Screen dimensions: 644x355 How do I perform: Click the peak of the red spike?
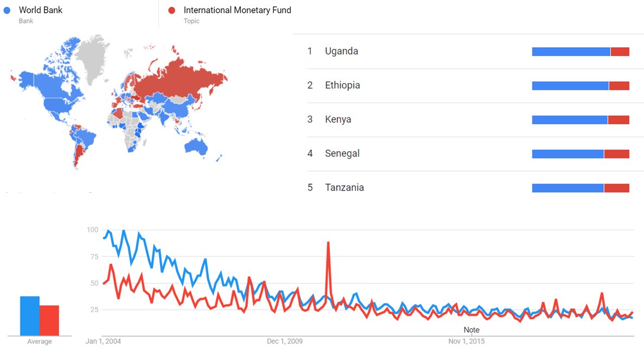[328, 243]
